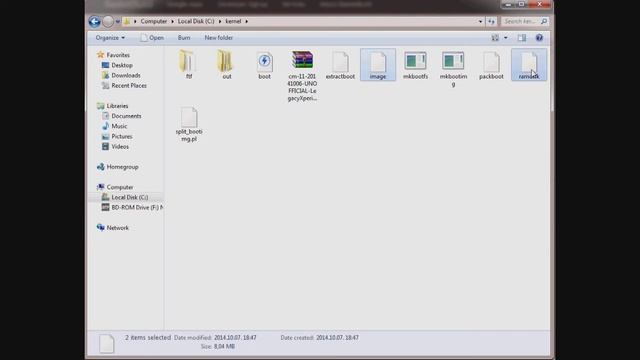The image size is (640, 360).
Task: Open the Videos library
Action: 116,147
